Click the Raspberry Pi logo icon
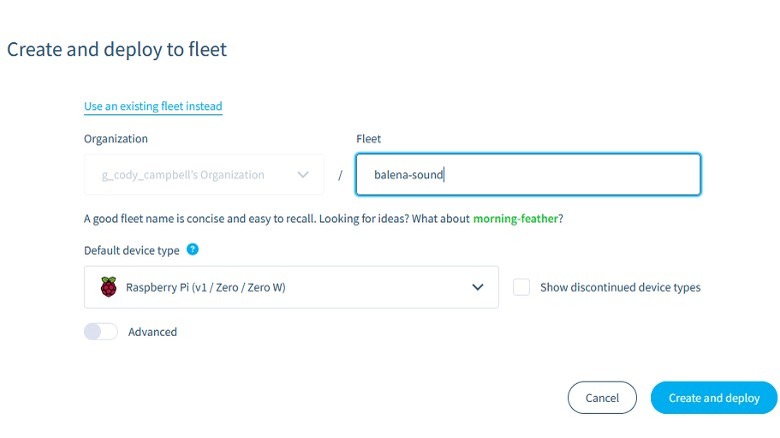780x438 pixels. (108, 287)
